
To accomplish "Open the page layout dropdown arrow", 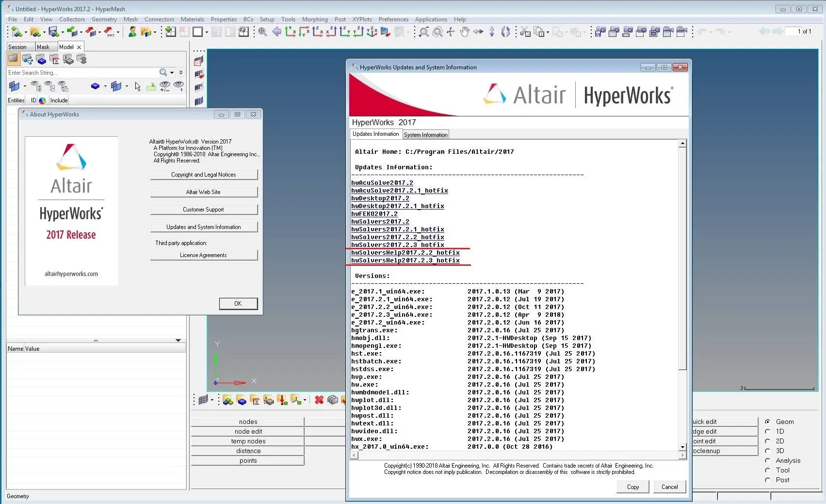I will (x=207, y=33).
